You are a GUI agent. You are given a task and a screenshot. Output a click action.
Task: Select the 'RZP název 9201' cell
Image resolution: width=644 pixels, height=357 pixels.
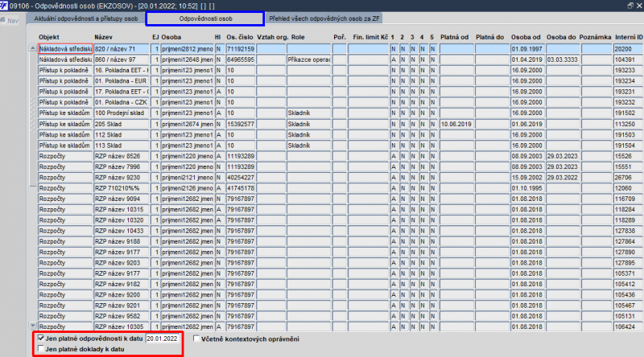tap(122, 306)
